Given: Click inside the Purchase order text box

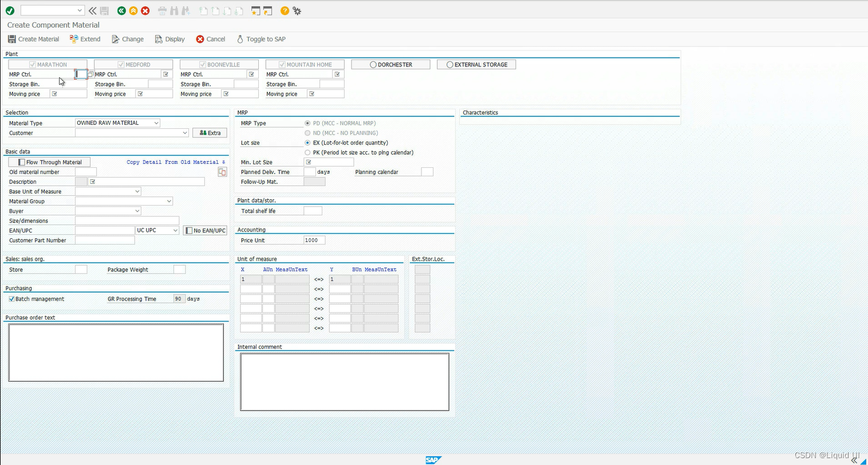Looking at the screenshot, I should [x=116, y=353].
